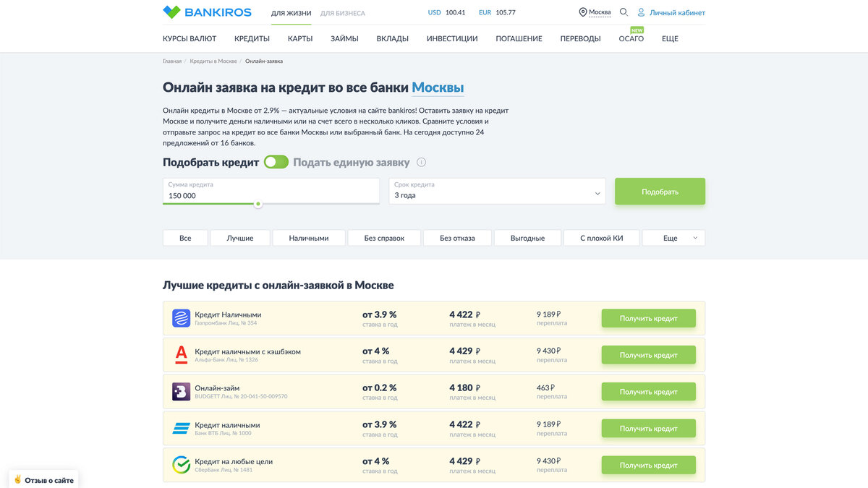Click the 4 180 ₽ monthly payment value

coord(465,388)
